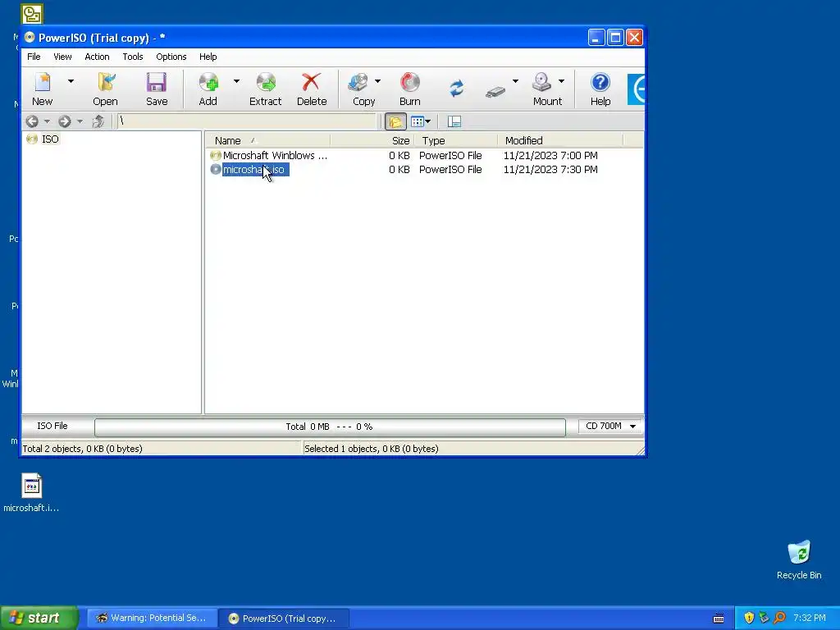840x630 pixels.
Task: Click the 7:32 PM system clock
Action: click(x=809, y=618)
